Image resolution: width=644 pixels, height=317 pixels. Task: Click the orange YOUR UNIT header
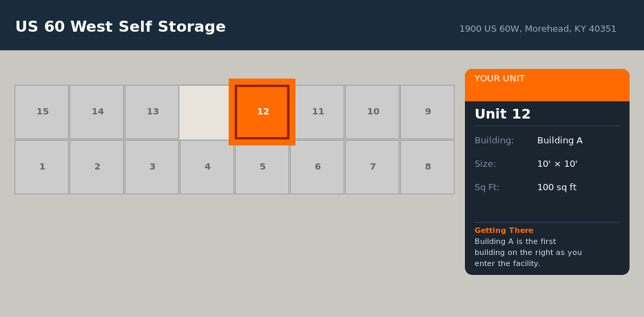click(x=547, y=85)
